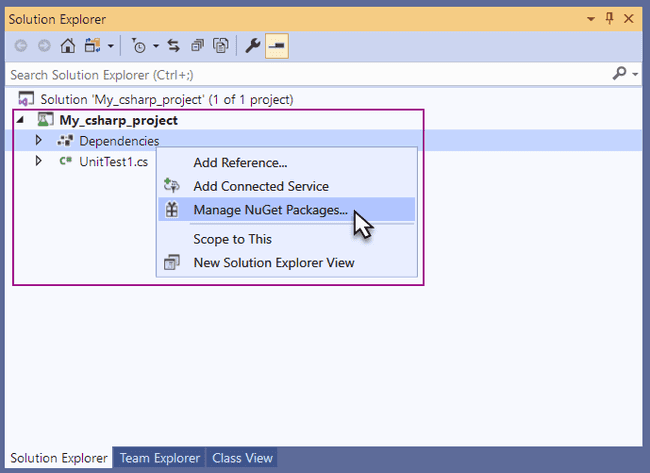Select the Solution 'My_csharp_project' root item
650x473 pixels.
[x=166, y=100]
